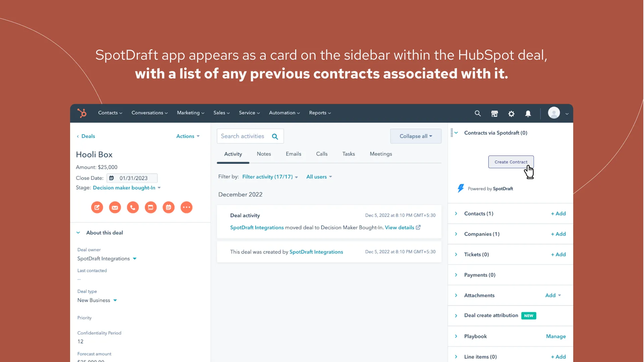
Task: Click the notifications bell icon
Action: [x=528, y=113]
